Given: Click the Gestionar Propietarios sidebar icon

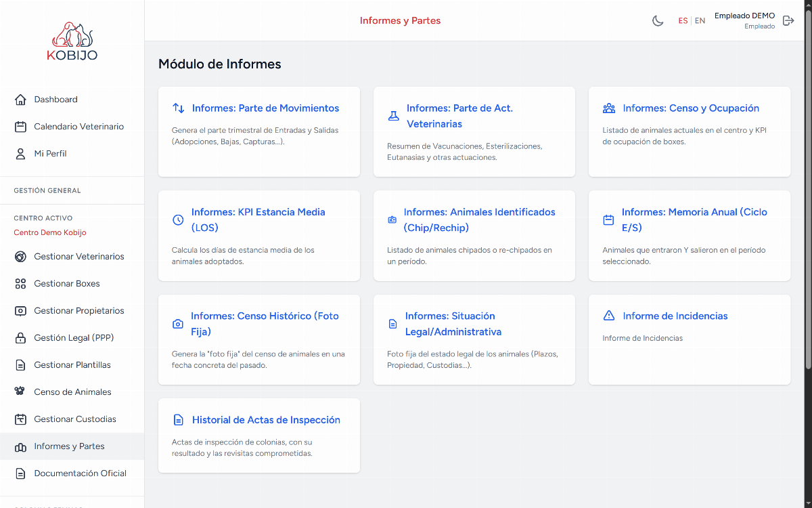Looking at the screenshot, I should click(x=20, y=311).
